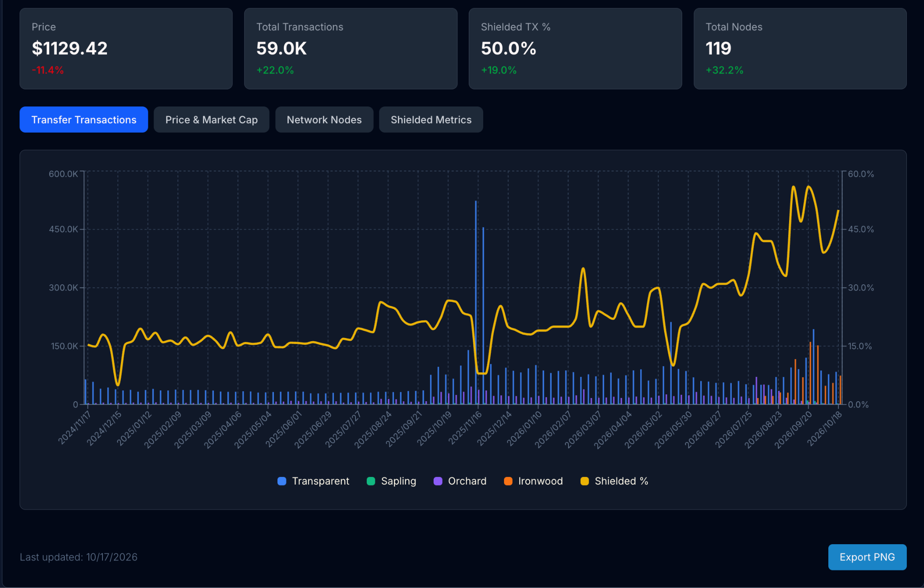Image resolution: width=924 pixels, height=588 pixels.
Task: Click the blue Transparent legend swatch
Action: 282,481
